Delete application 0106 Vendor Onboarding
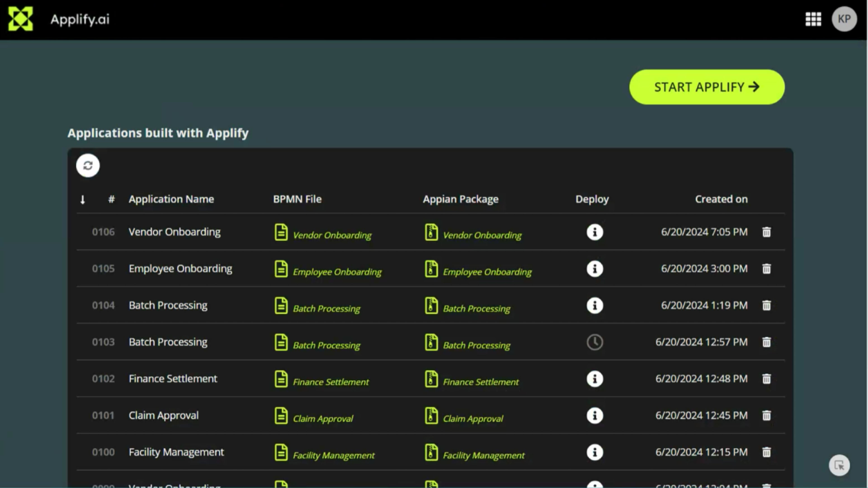Screen dimensions: 868x488 click(x=766, y=232)
